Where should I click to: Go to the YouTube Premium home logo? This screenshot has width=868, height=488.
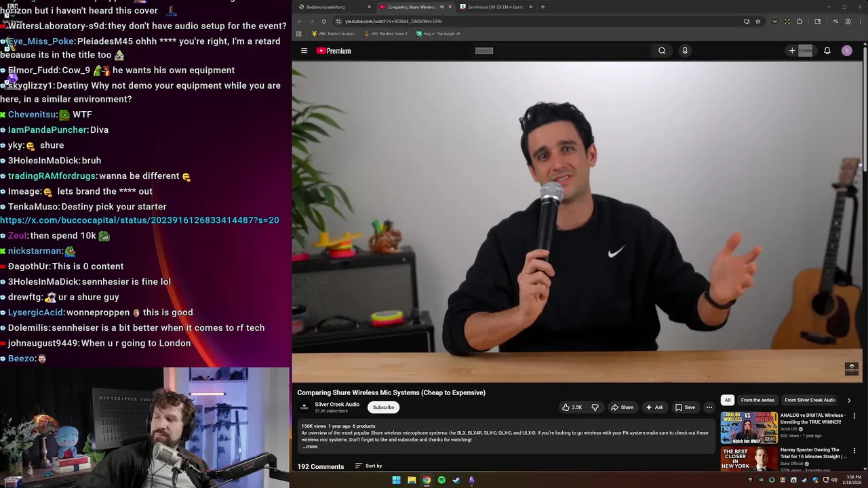tap(334, 51)
